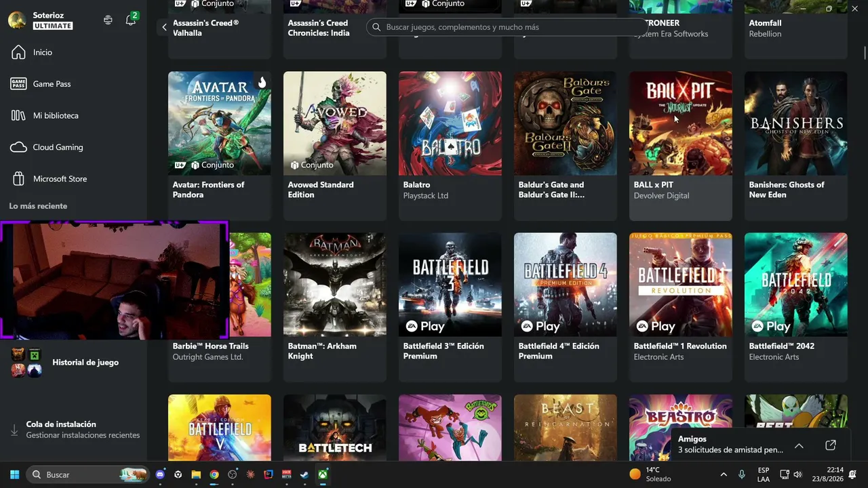Click the microphone icon in the system tray

[x=742, y=474]
